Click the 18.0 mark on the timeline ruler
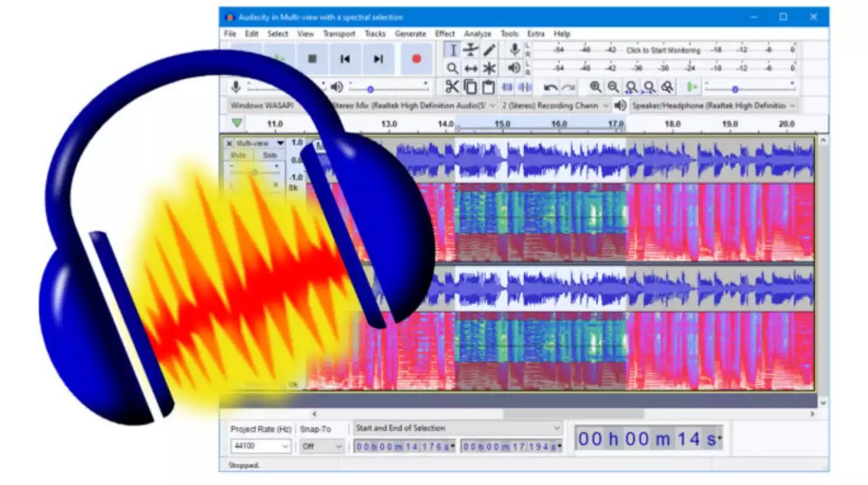This screenshot has width=868, height=485. pos(672,124)
